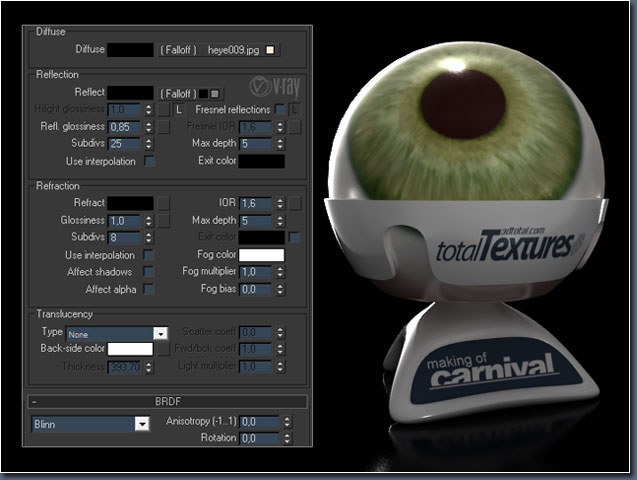This screenshot has height=480, width=637.
Task: Adjust the Rotation spinner arrows
Action: (287, 439)
